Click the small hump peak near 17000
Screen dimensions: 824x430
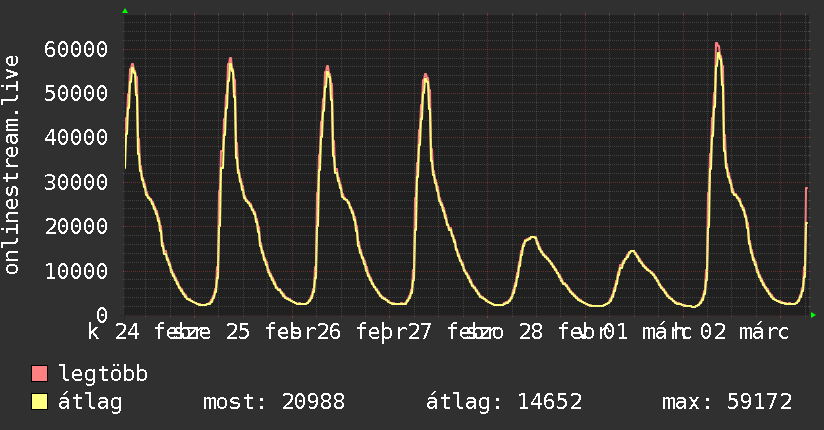[533, 238]
